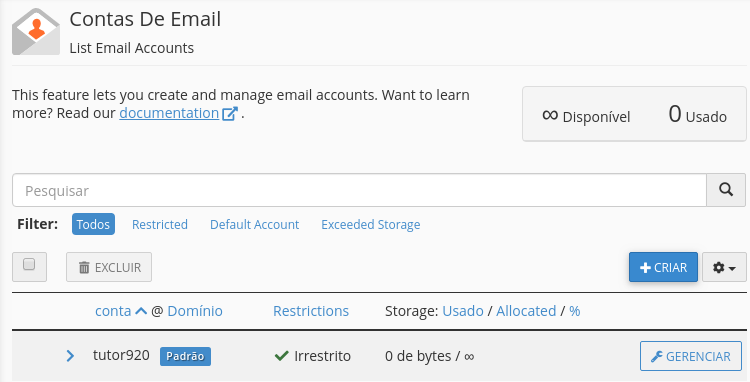Select the Restricted filter
Screen dimensions: 750x382
[x=160, y=224]
